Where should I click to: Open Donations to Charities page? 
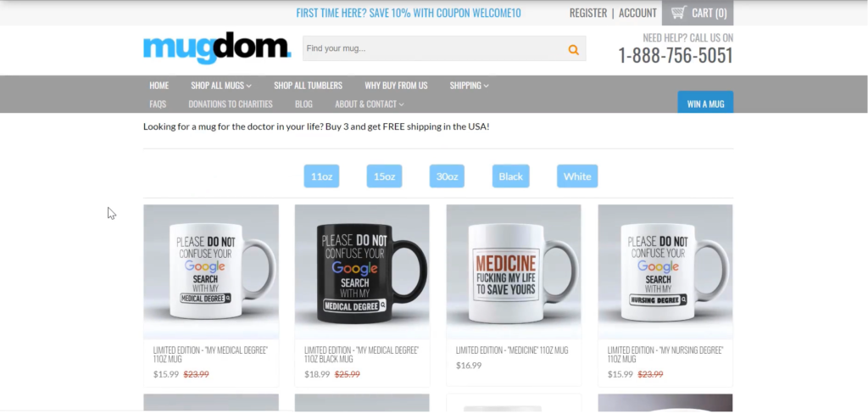click(231, 104)
